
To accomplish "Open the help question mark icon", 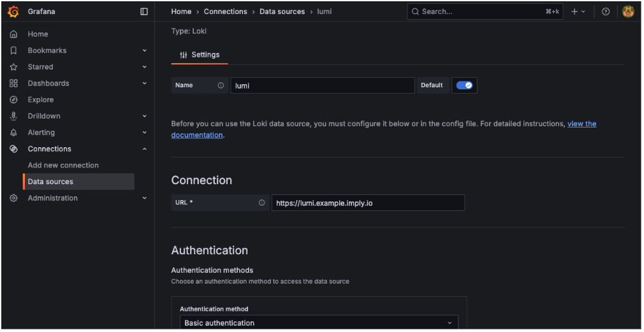I will click(606, 11).
